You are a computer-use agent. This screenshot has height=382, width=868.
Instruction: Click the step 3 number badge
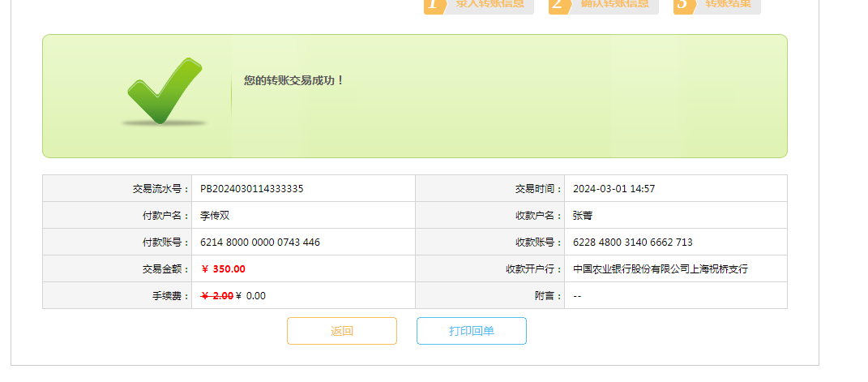click(683, 5)
